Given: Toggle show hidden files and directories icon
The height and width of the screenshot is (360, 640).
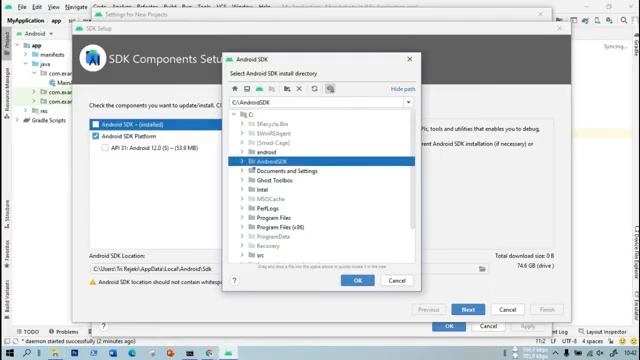Looking at the screenshot, I should coord(330,89).
